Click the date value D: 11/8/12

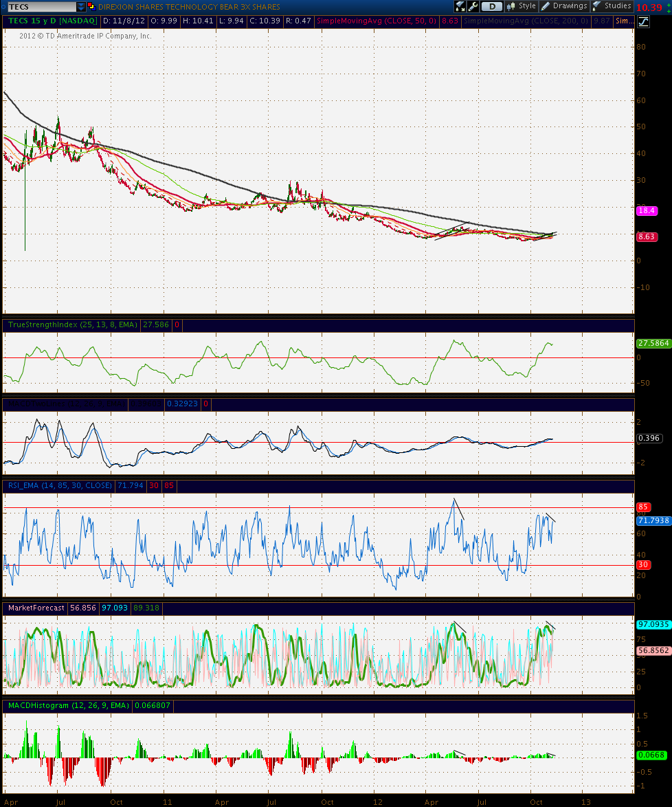pos(124,21)
